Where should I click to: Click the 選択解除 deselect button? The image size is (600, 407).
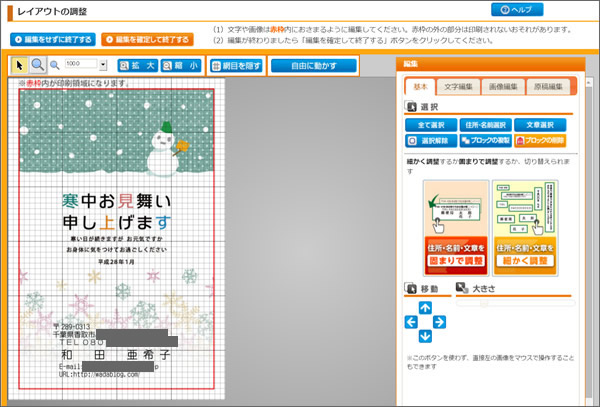coord(431,141)
